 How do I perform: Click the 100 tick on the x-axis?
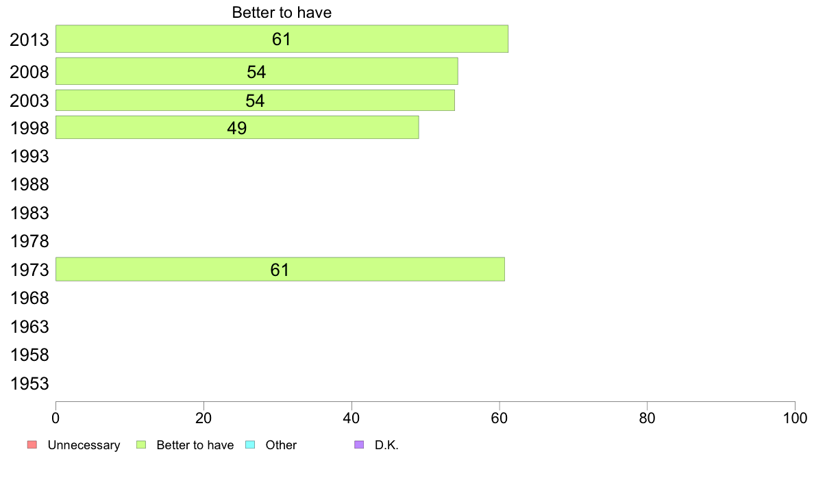tap(795, 418)
